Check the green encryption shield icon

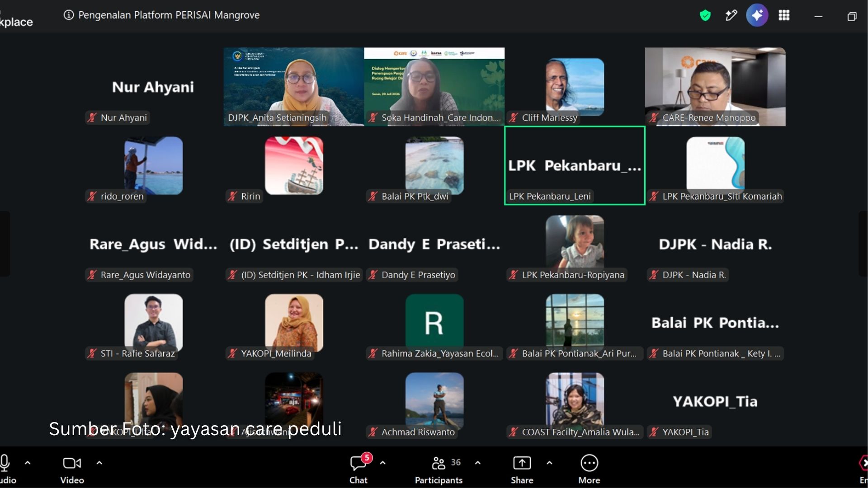click(705, 16)
